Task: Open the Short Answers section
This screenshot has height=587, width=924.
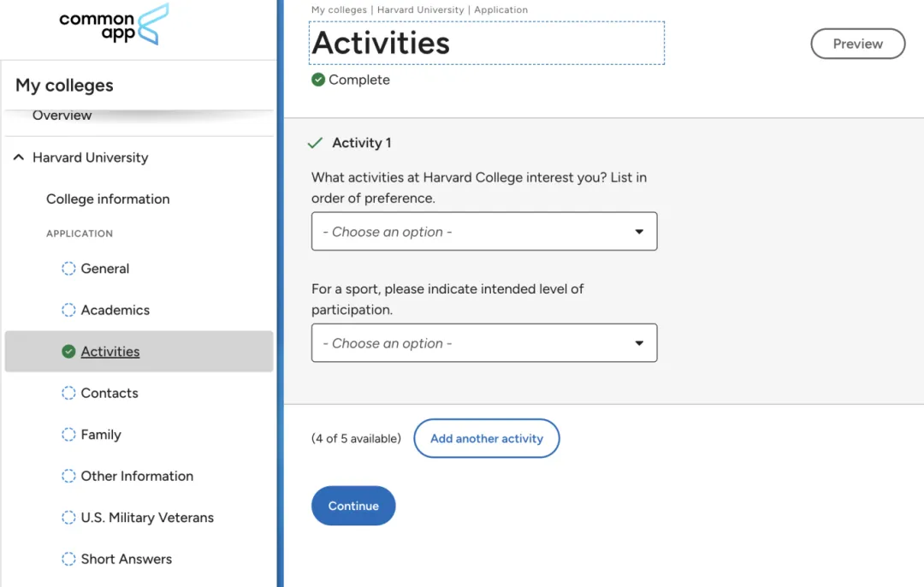Action: tap(126, 559)
